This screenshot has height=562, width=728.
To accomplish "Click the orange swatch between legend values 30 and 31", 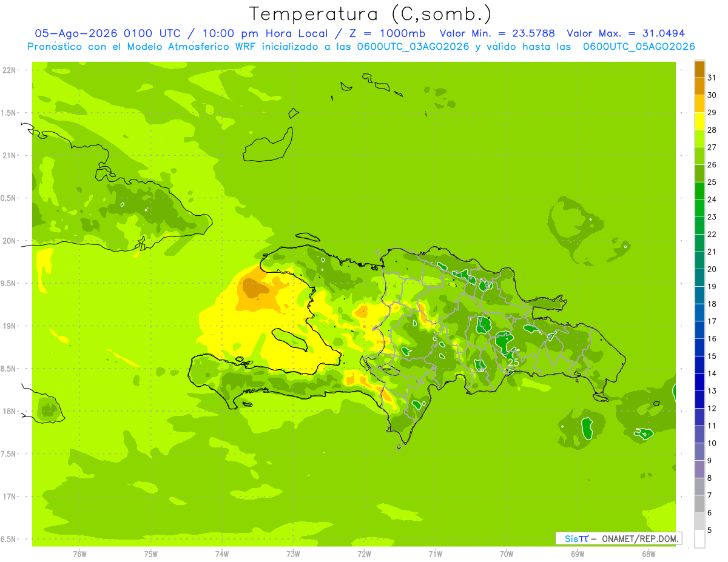I will coord(699,87).
